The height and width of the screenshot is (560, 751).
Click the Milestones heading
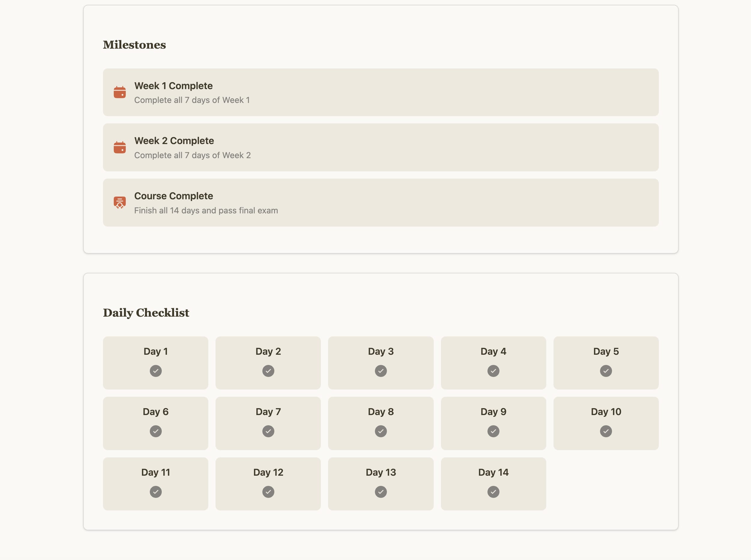click(x=134, y=45)
